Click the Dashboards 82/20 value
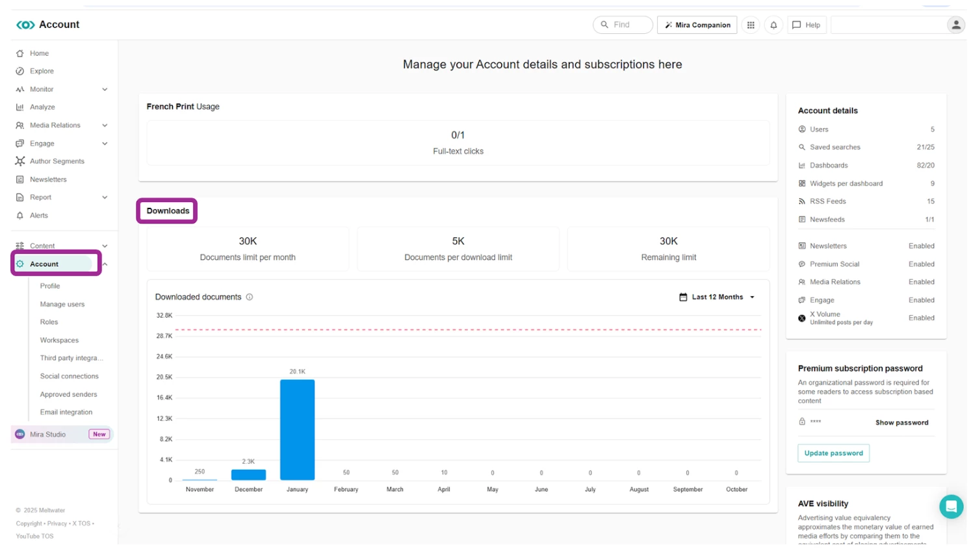The image size is (971, 560). (926, 166)
